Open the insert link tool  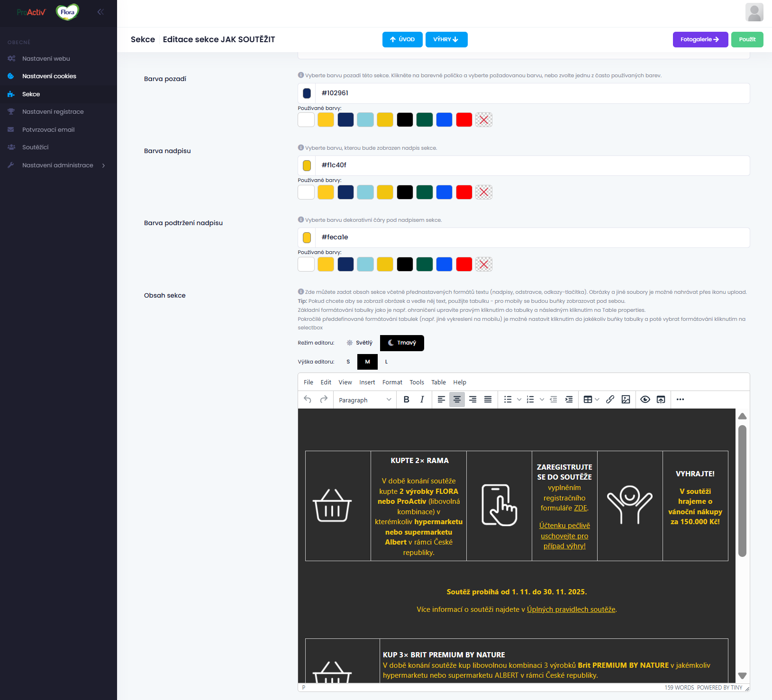(610, 400)
